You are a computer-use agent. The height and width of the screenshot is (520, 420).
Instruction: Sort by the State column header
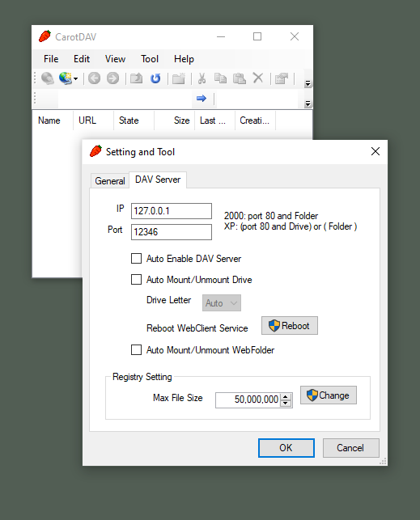134,120
